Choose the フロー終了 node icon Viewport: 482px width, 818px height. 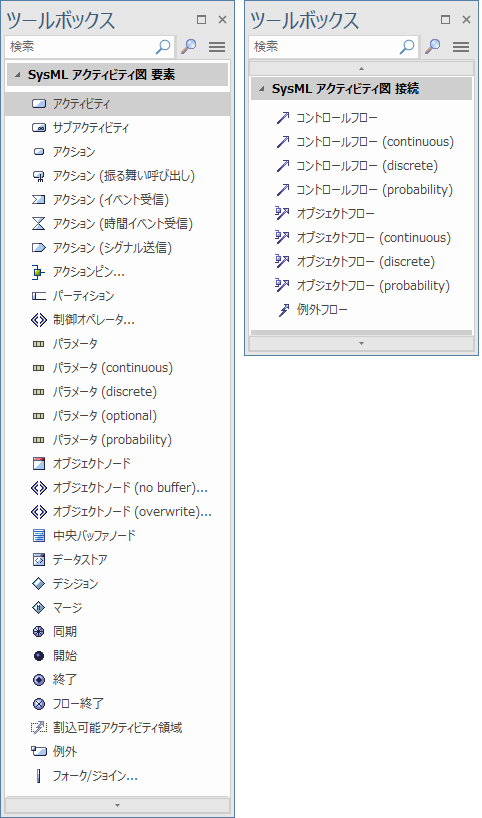39,704
